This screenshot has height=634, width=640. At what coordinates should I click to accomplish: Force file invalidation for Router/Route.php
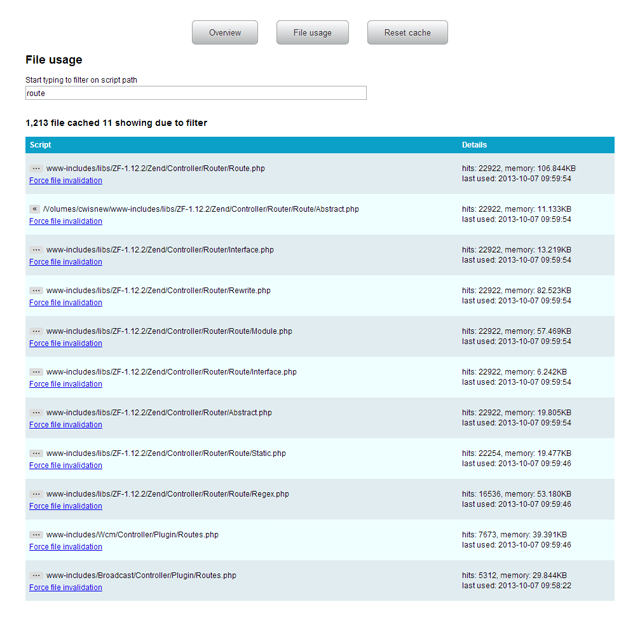click(x=65, y=181)
